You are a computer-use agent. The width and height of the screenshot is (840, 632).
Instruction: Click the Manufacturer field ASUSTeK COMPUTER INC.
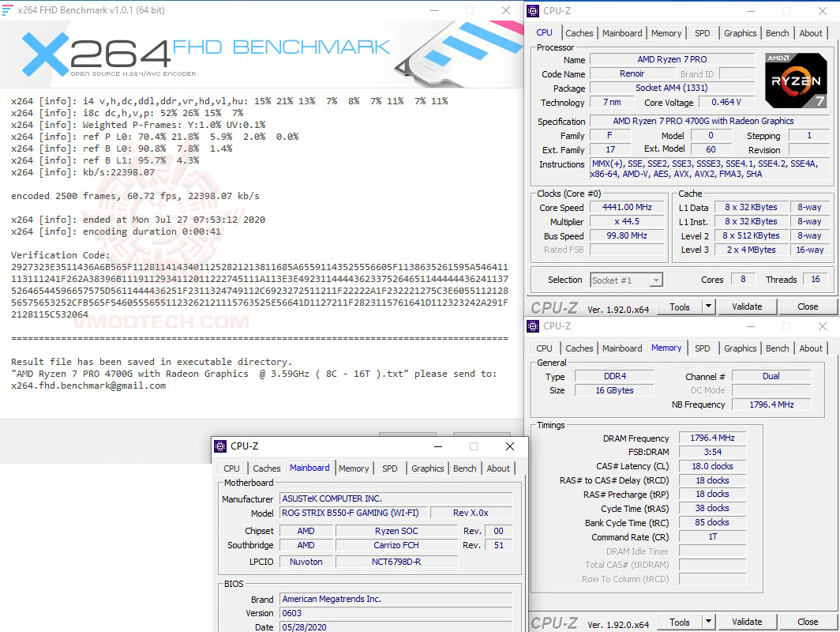coord(396,498)
